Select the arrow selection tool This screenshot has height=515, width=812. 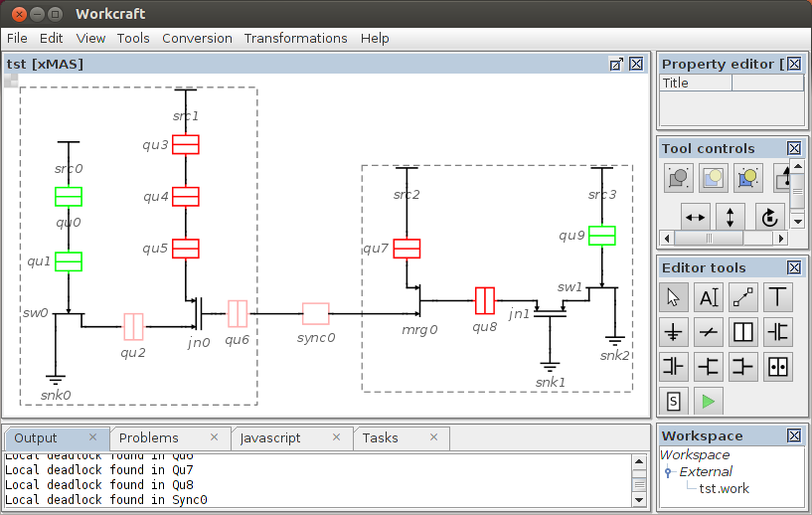pyautogui.click(x=674, y=296)
